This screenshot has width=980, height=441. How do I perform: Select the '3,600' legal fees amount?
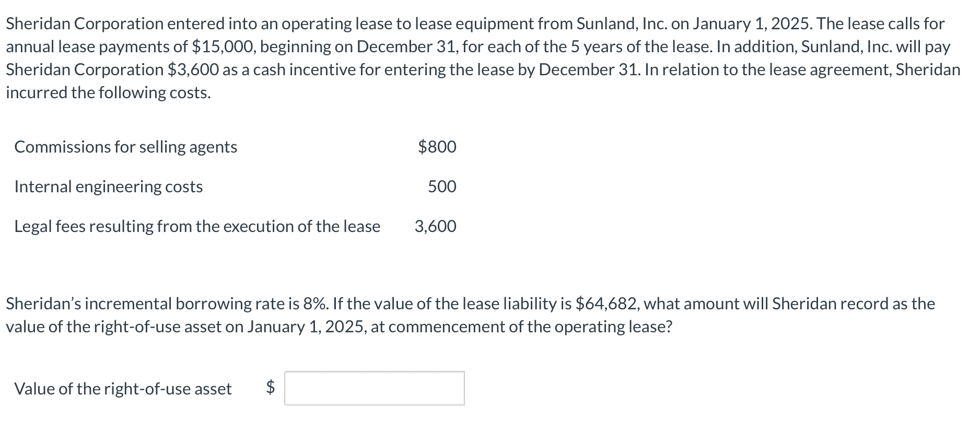click(435, 226)
